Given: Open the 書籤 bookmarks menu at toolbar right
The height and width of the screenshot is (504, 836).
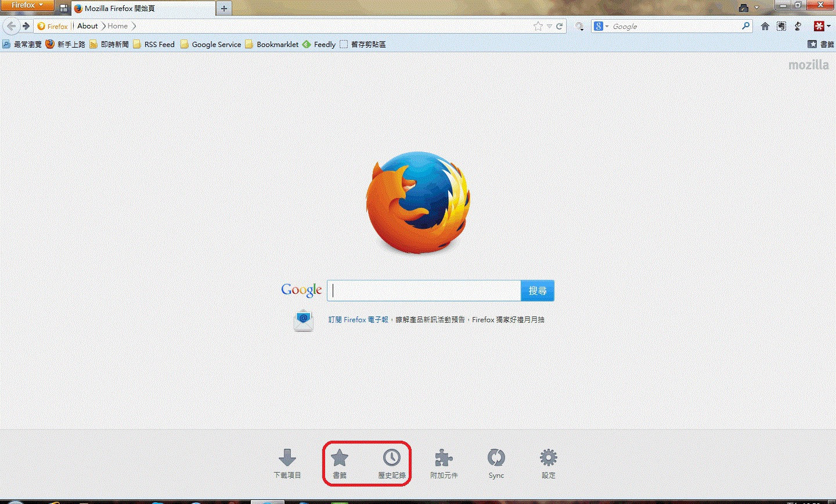Looking at the screenshot, I should click(x=821, y=44).
